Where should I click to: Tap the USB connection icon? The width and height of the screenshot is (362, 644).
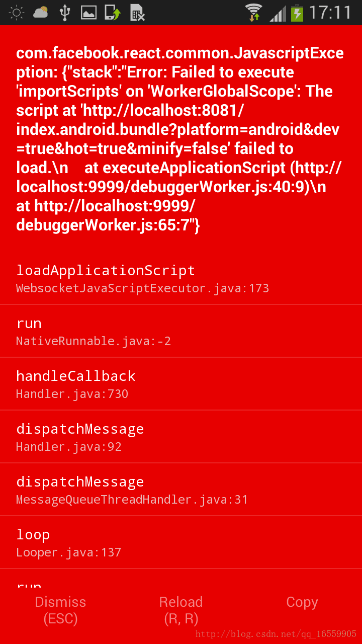65,13
